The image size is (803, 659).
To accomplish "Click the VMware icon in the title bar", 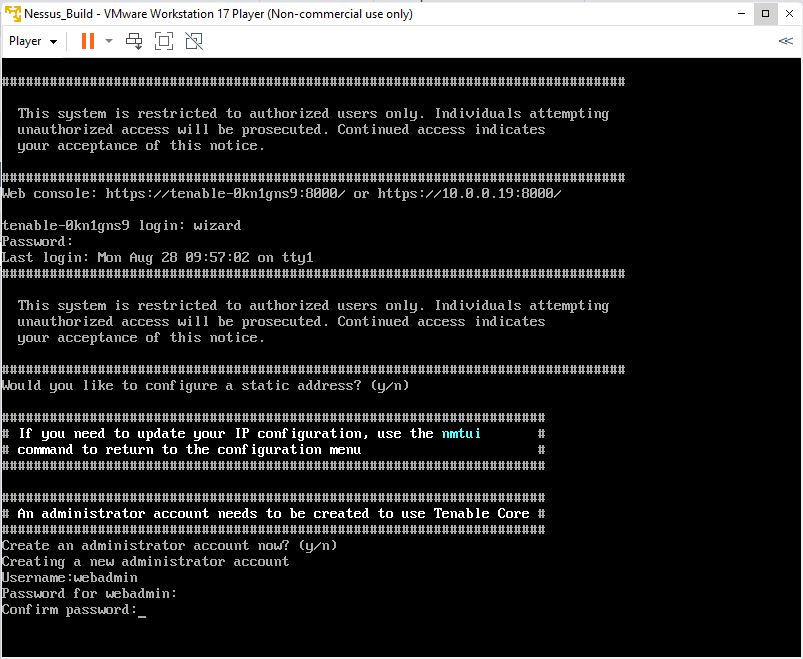I will [12, 13].
